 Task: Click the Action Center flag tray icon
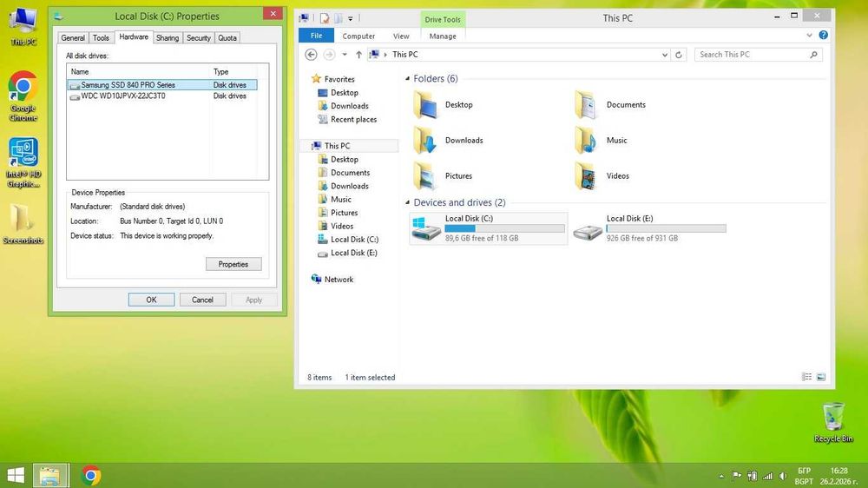(736, 476)
